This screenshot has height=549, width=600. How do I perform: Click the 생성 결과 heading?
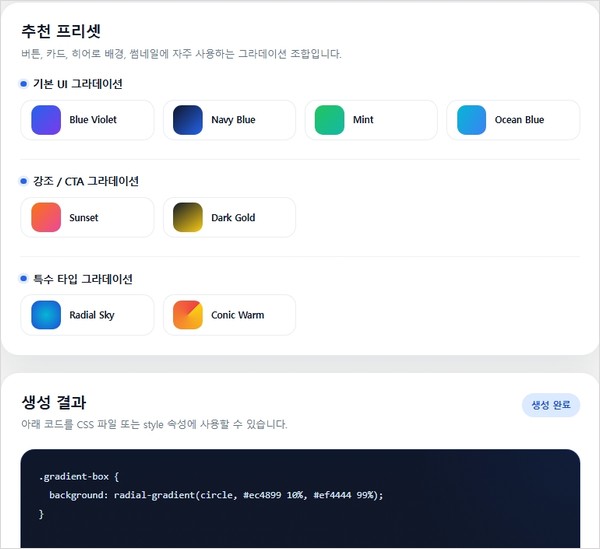coord(54,402)
